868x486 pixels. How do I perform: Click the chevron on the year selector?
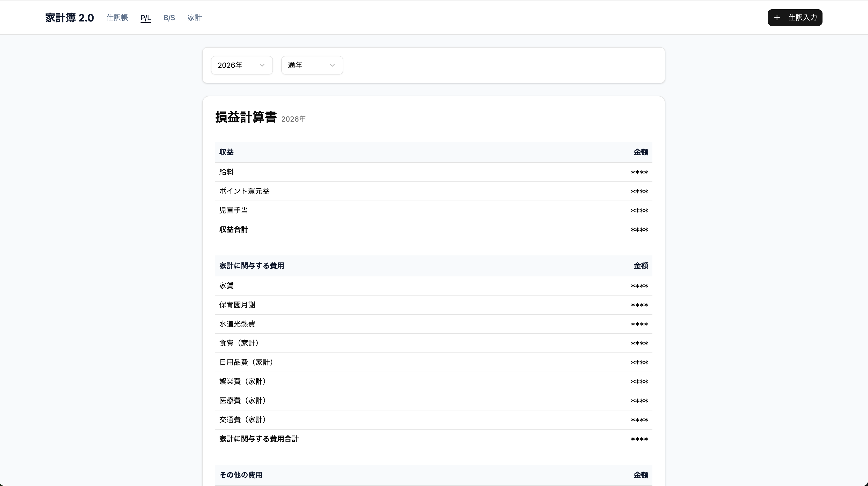[262, 65]
